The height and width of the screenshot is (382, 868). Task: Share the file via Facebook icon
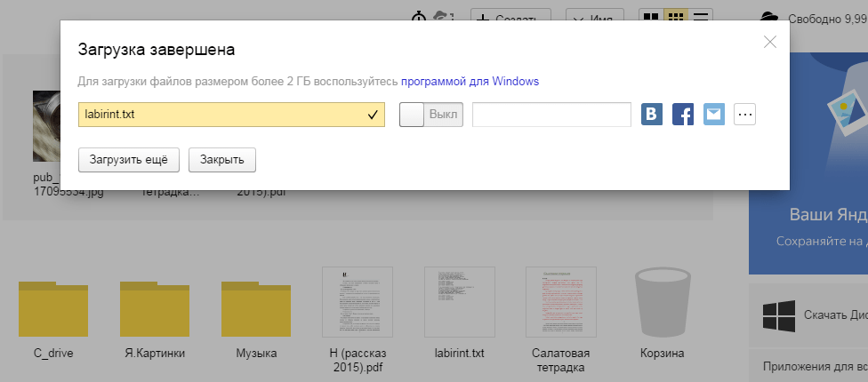point(683,115)
